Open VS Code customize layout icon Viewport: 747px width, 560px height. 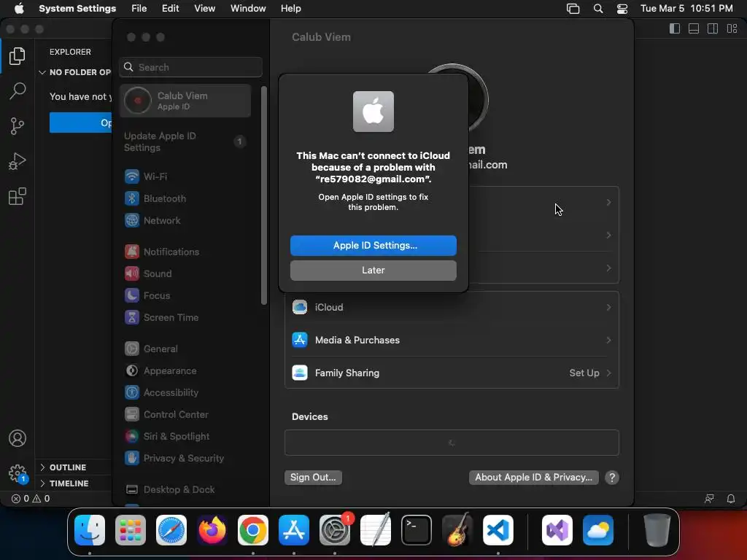[732, 28]
